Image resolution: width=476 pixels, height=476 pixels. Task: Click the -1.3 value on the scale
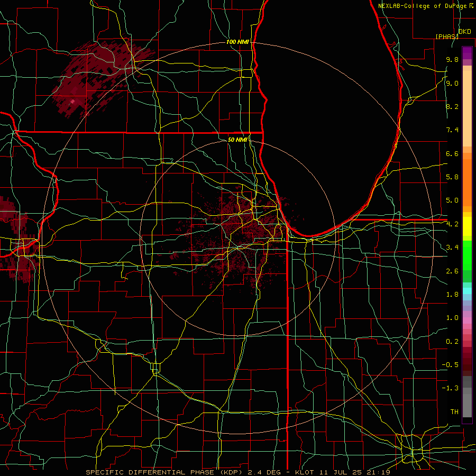click(450, 388)
